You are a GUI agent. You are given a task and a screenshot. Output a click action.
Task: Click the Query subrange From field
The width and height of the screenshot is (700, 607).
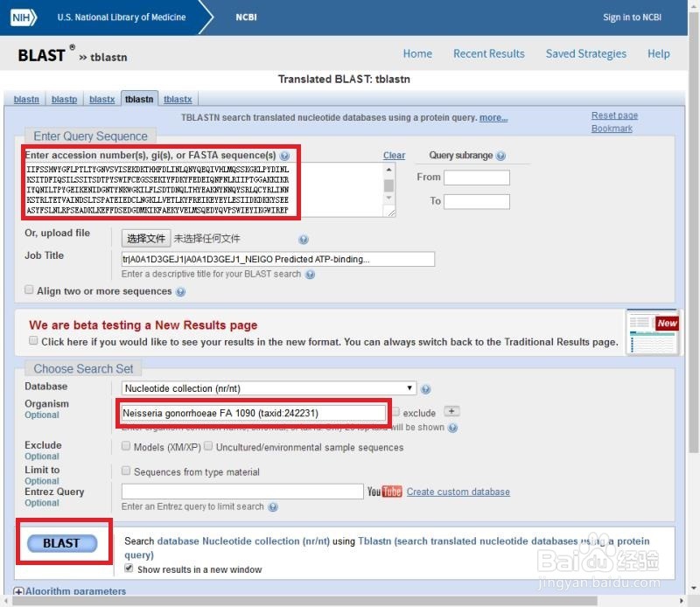coord(476,178)
